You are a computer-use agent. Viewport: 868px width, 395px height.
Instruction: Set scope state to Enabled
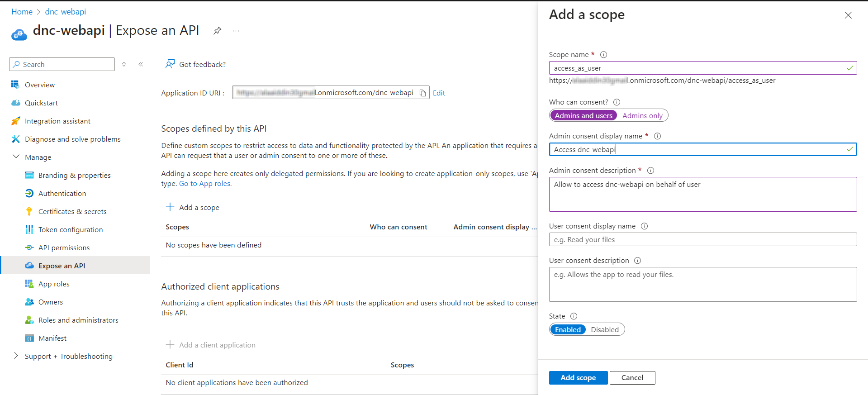(568, 329)
